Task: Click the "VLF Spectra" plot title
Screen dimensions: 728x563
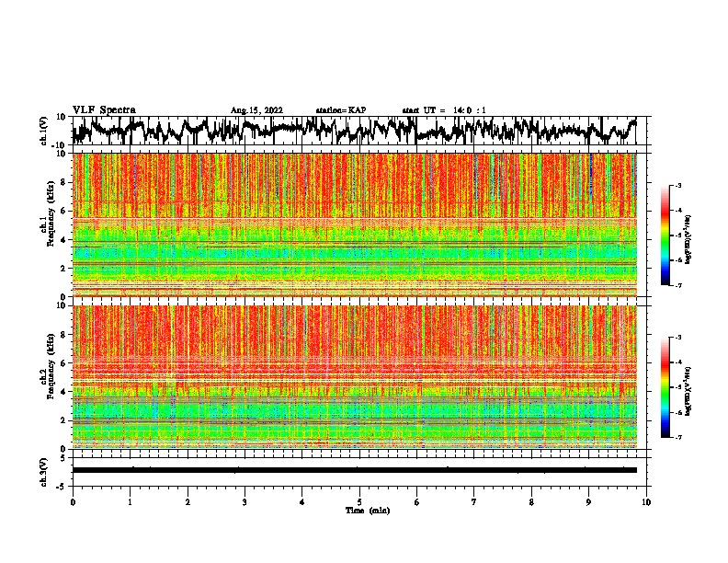Action: (x=104, y=110)
